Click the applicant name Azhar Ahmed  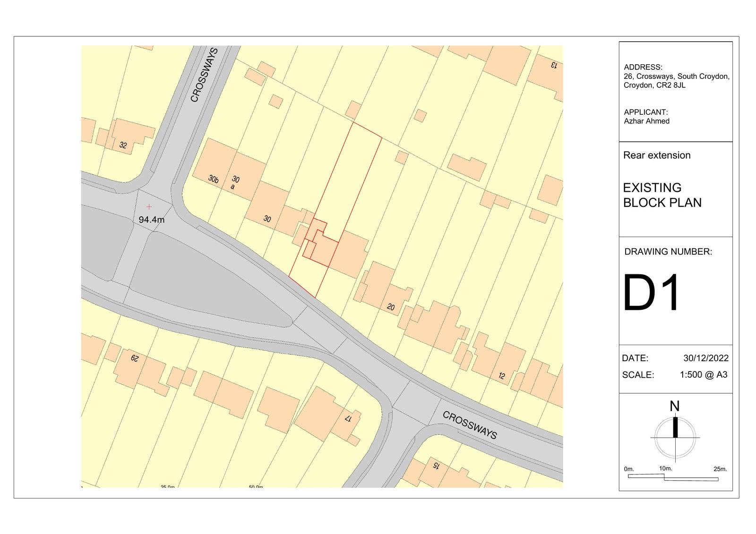(x=646, y=121)
